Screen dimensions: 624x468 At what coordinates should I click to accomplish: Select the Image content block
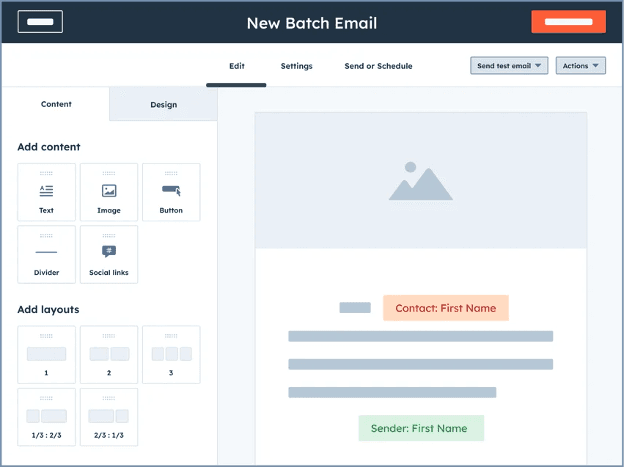[109, 192]
